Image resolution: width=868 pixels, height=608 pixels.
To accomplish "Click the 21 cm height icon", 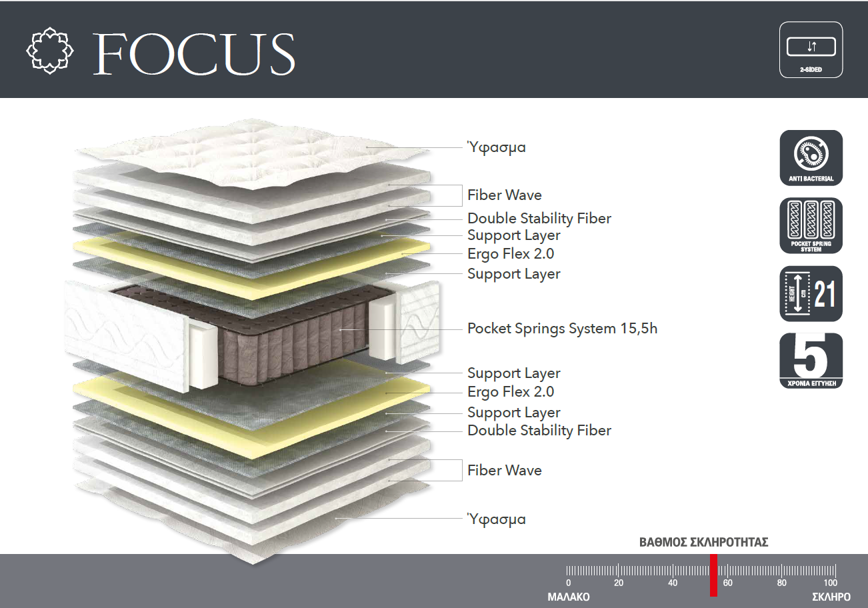I will (x=811, y=294).
